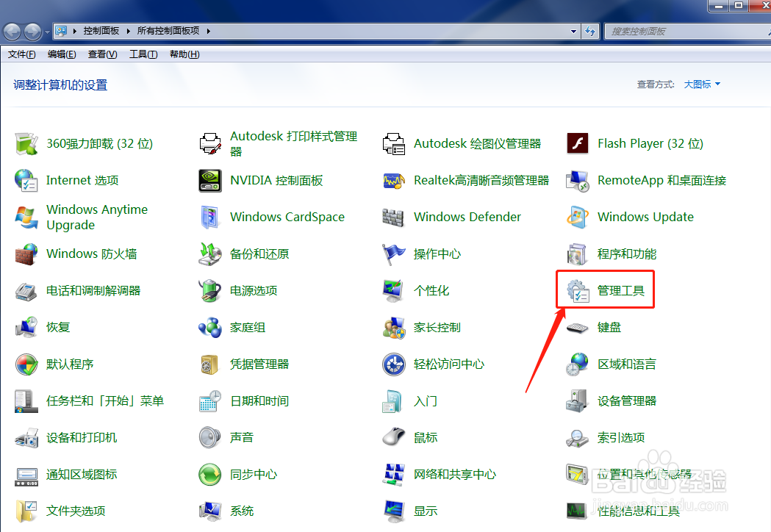
Task: Open the 工具(T) menu
Action: tap(143, 54)
